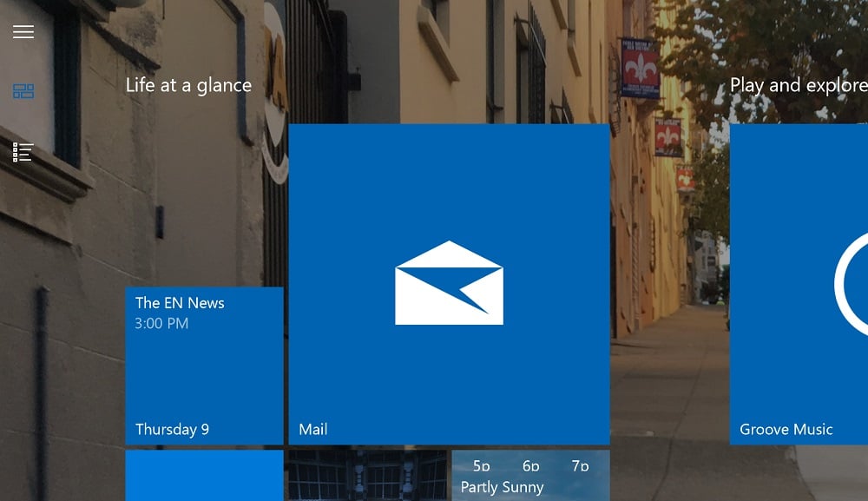Open The EN News tile
The image size is (868, 501).
point(203,365)
